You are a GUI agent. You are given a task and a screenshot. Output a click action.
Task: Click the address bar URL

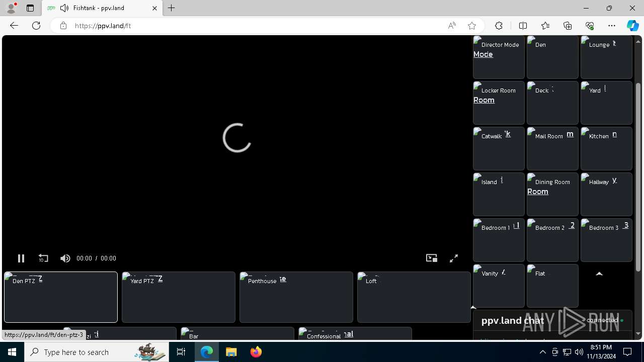coord(103,26)
